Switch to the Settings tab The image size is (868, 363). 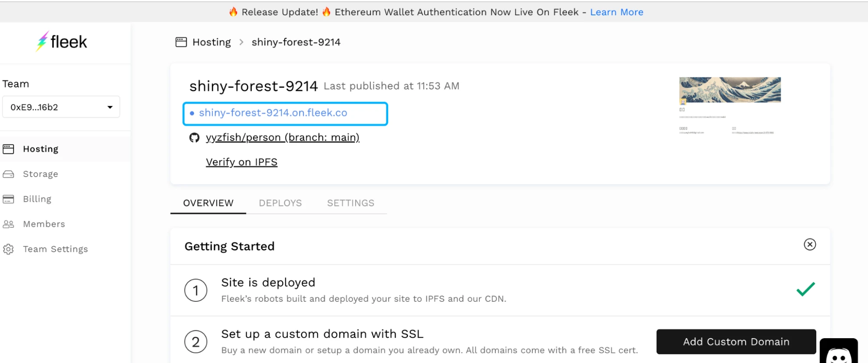[x=350, y=203]
